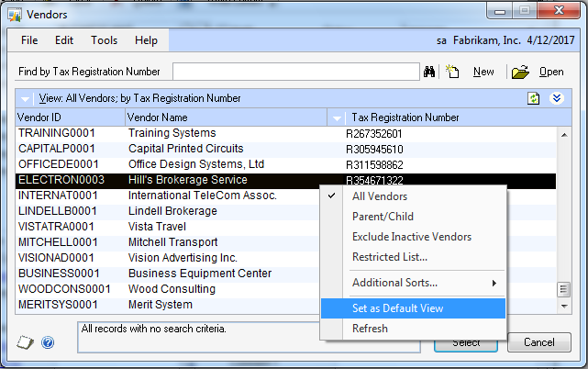The height and width of the screenshot is (369, 588).
Task: Minimize the Vendors window
Action: click(x=500, y=10)
